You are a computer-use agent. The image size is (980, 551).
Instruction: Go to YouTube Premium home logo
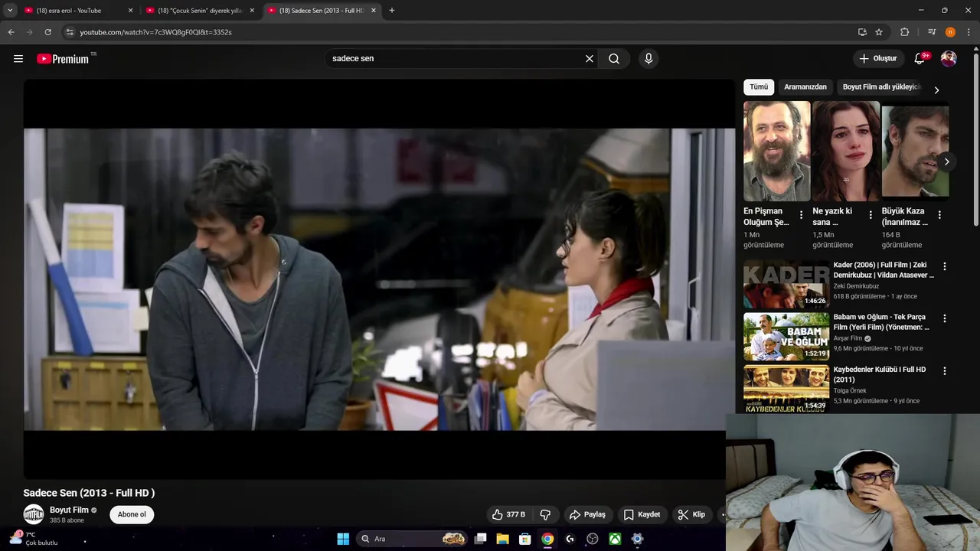click(63, 59)
